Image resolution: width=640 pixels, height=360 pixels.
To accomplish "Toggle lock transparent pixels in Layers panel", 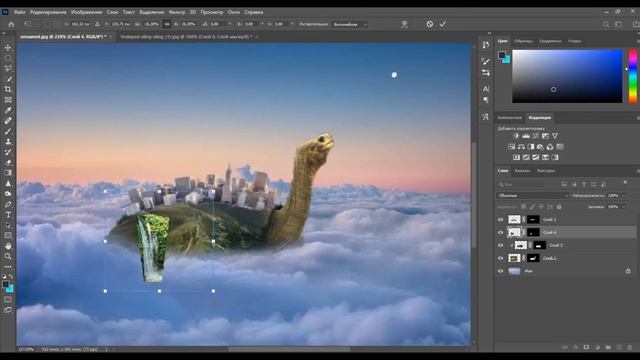I will (523, 207).
